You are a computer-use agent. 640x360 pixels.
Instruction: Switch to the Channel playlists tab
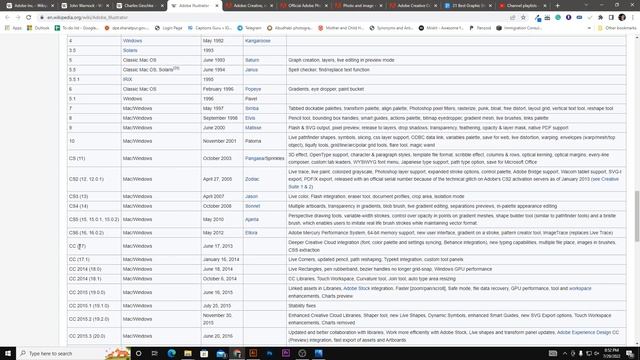pos(522,6)
